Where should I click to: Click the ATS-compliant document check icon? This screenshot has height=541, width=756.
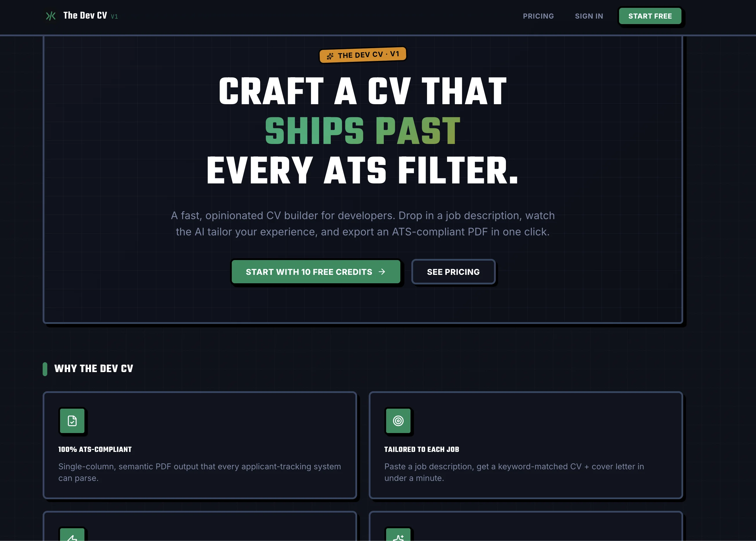tap(72, 421)
